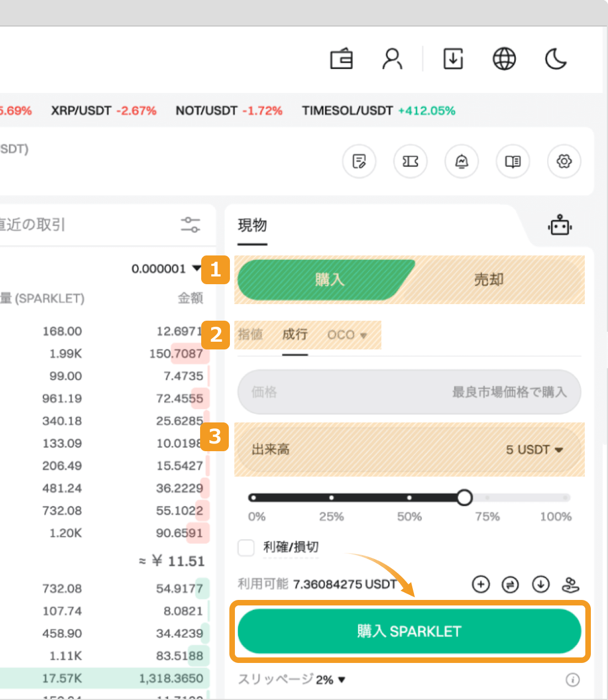Click order book value 83.5188

[x=180, y=656]
